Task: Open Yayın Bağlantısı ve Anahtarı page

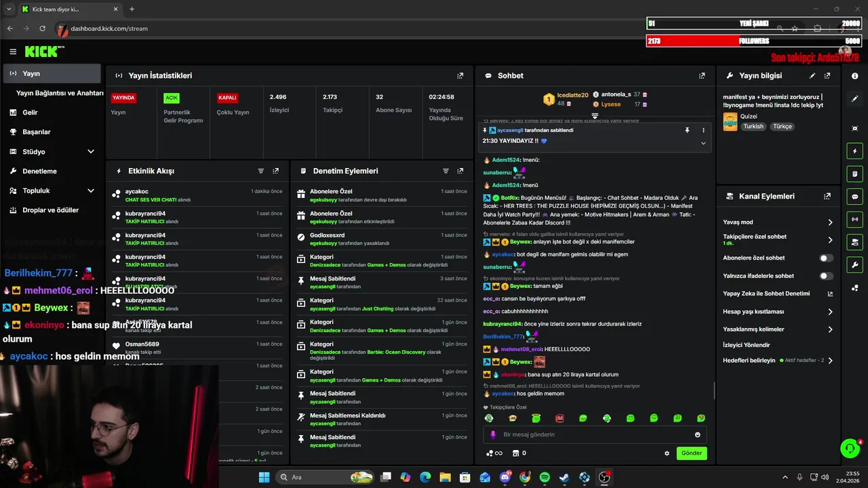Action: click(x=60, y=94)
